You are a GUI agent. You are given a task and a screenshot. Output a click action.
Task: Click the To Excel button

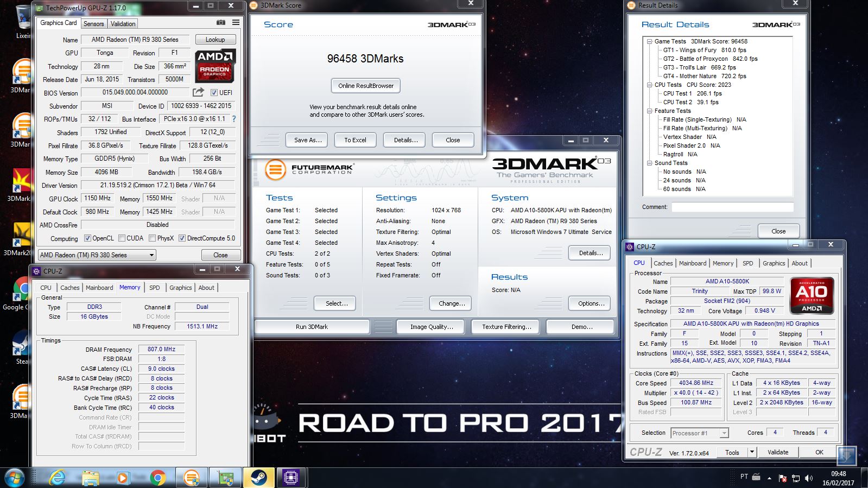[x=355, y=140]
